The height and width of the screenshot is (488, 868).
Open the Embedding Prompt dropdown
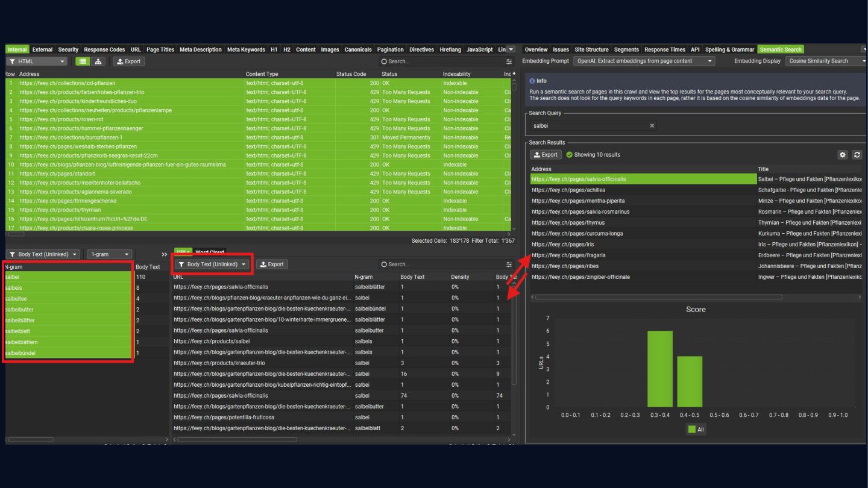click(644, 61)
